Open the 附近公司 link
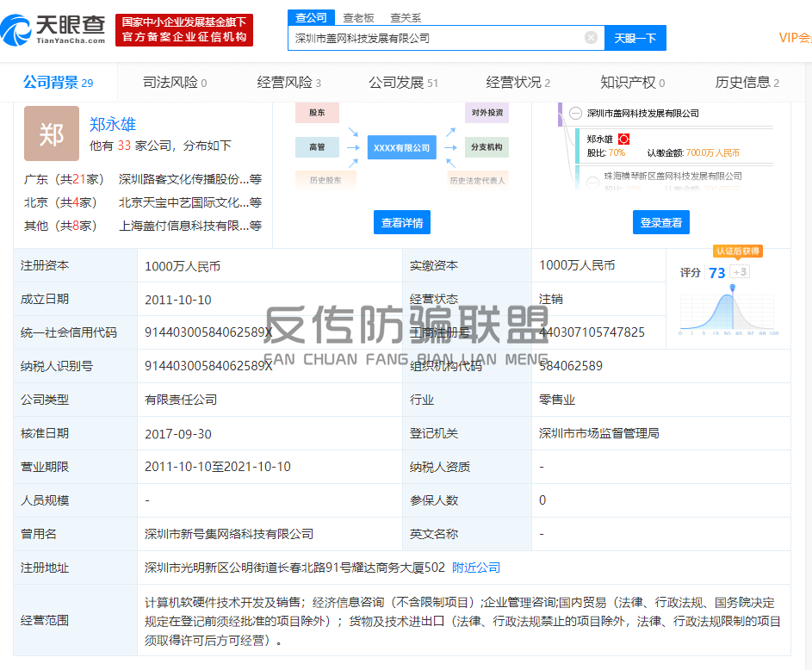Viewport: 812px width, 670px height. 476,568
